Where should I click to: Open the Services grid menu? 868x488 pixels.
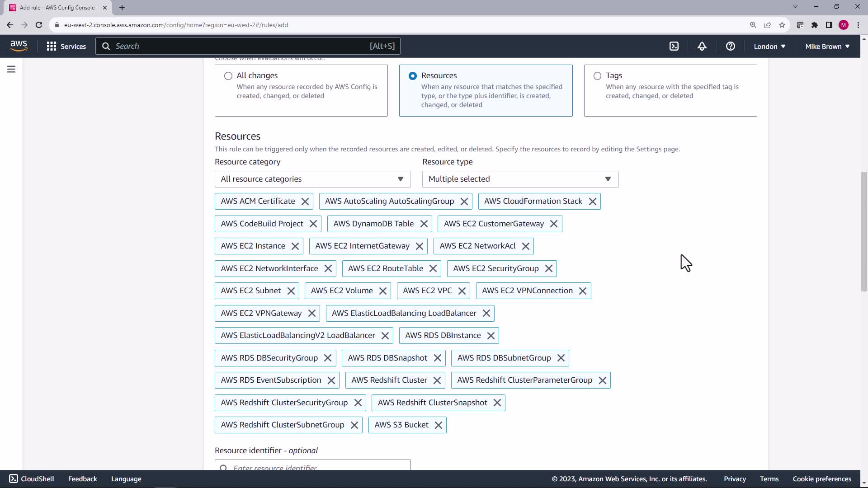[66, 46]
